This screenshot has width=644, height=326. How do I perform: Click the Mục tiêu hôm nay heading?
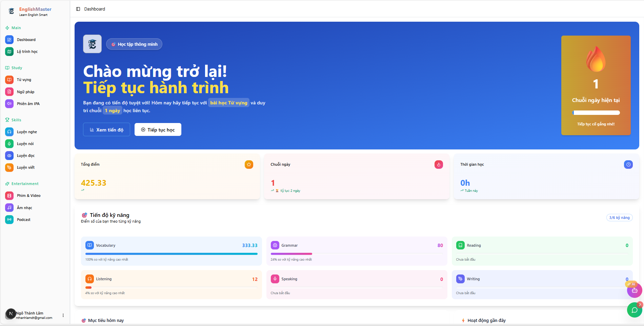[106, 320]
